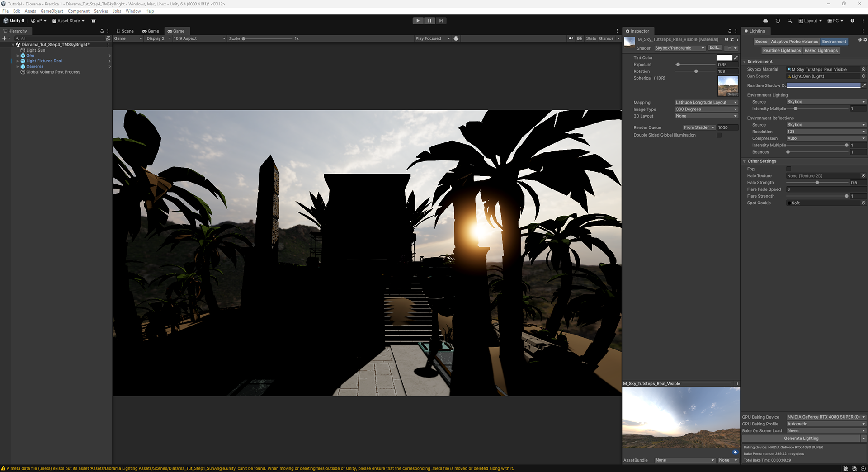Open the GameObject menu
The image size is (868, 472).
[52, 11]
